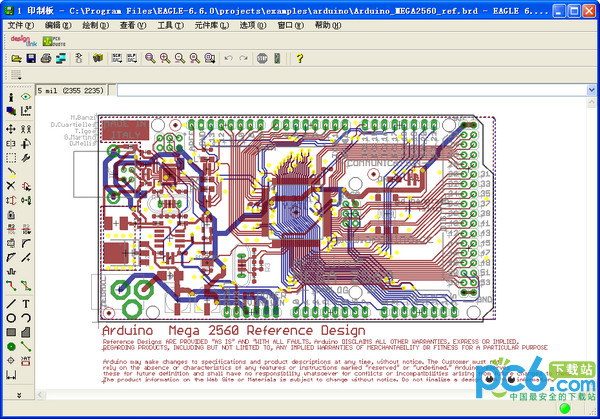Viewport: 600px width, 419px height.
Task: Open the Display layers tool
Action: point(11,111)
